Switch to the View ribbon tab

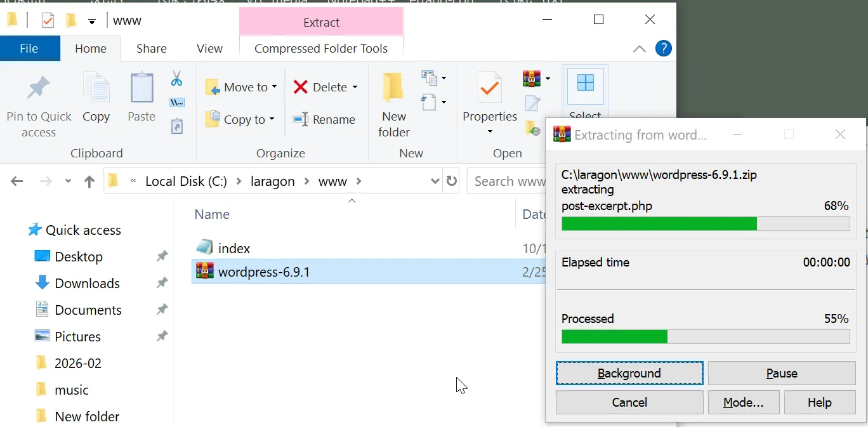[209, 48]
